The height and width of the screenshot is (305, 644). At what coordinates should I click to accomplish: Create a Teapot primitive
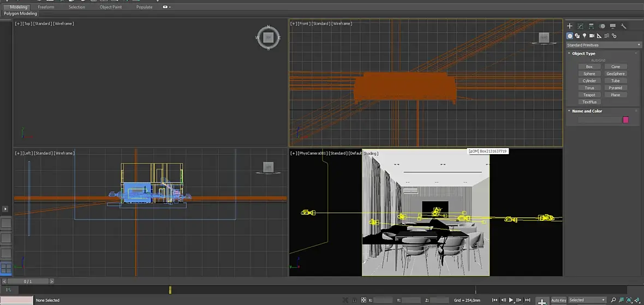pos(589,95)
